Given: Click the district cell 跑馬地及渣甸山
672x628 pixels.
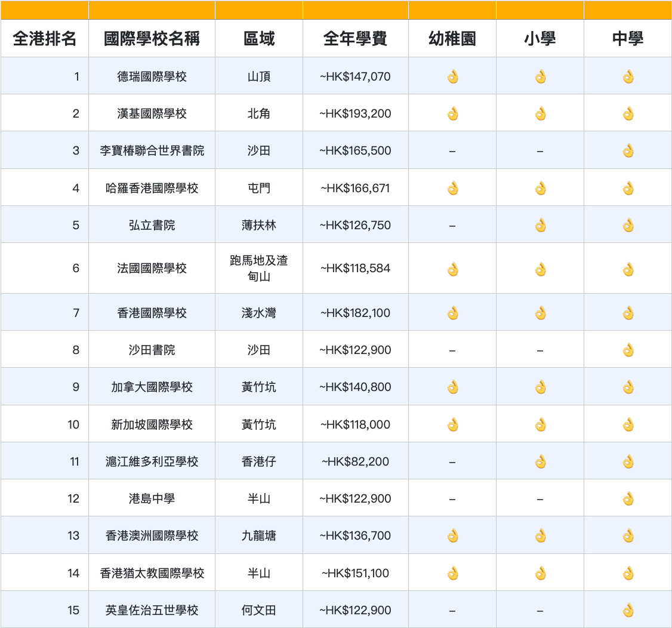Looking at the screenshot, I should coord(259,269).
